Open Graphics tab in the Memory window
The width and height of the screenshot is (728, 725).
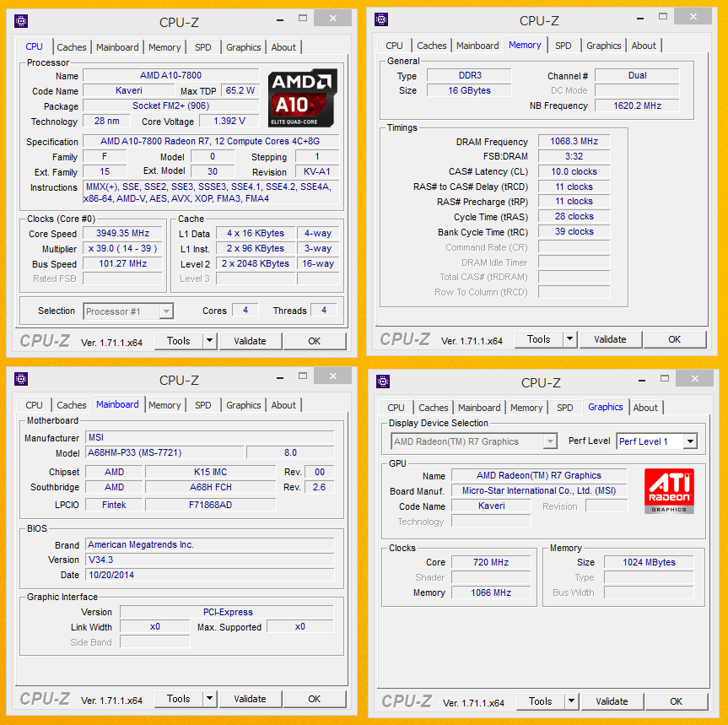click(x=603, y=46)
